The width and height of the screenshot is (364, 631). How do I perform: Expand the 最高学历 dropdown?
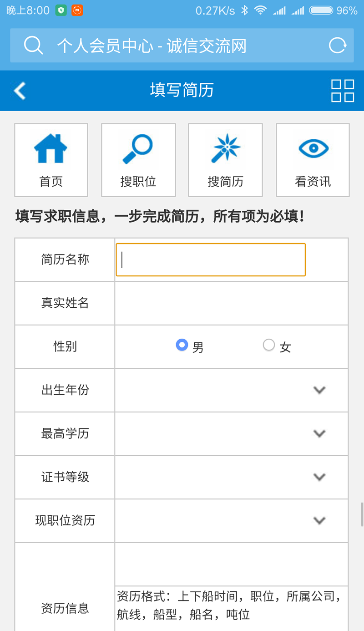pyautogui.click(x=231, y=433)
